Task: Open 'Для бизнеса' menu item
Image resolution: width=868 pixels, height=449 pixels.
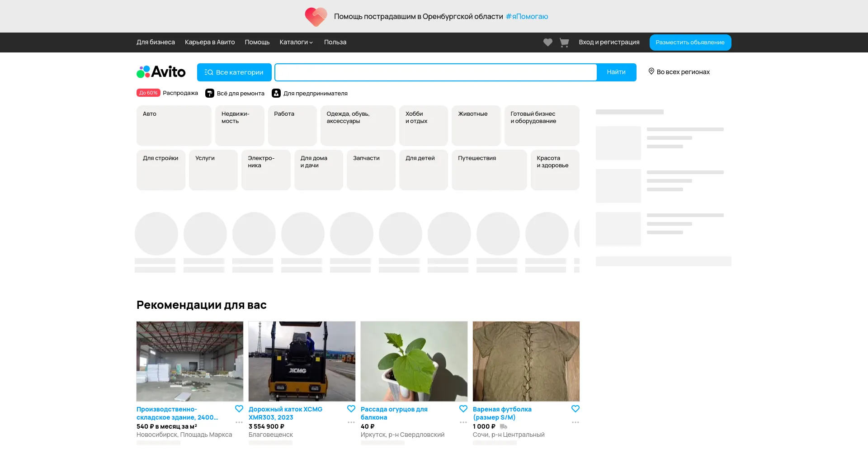Action: (x=156, y=42)
